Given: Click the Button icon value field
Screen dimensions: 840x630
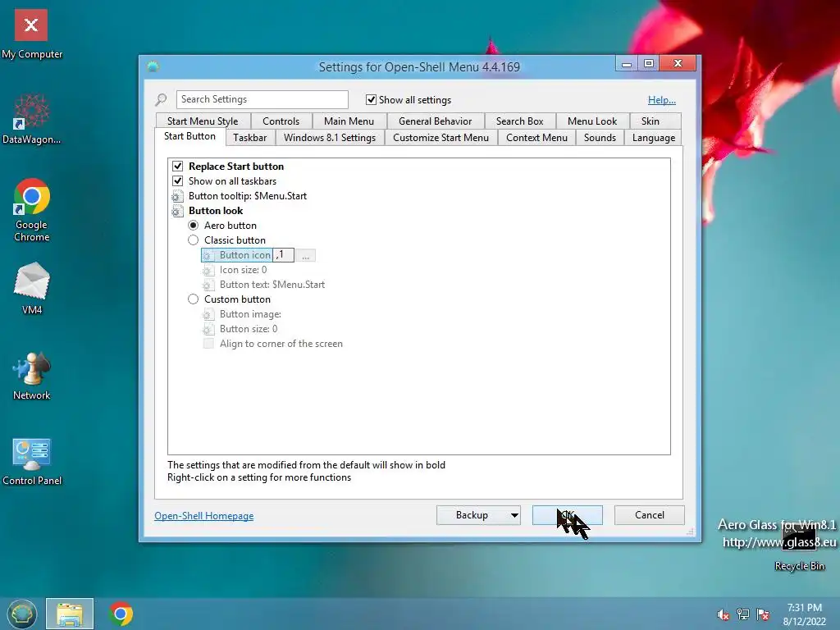Looking at the screenshot, I should point(283,255).
